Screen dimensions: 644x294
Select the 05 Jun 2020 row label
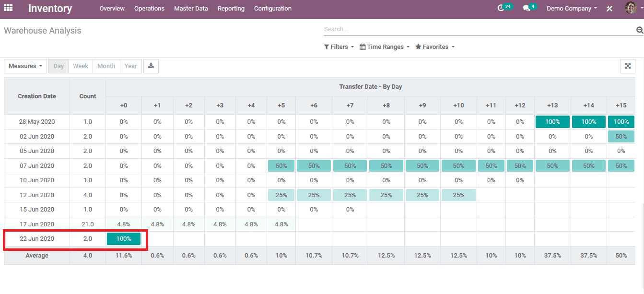[37, 151]
